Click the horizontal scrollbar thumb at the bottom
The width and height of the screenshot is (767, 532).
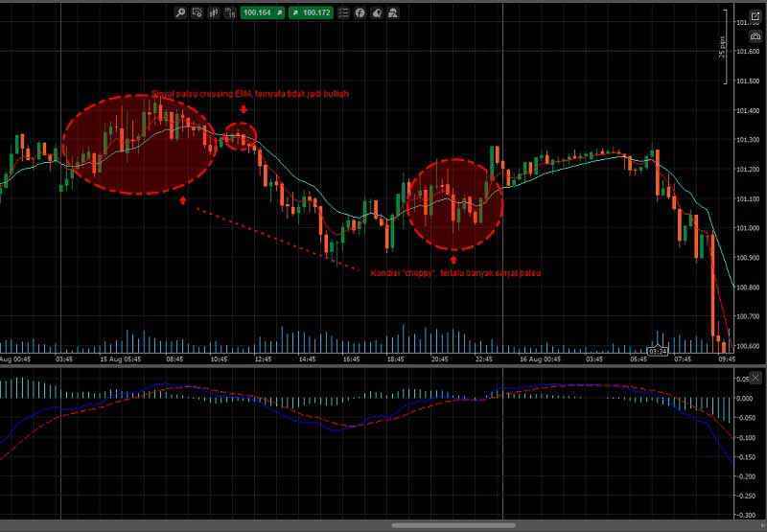click(x=453, y=525)
